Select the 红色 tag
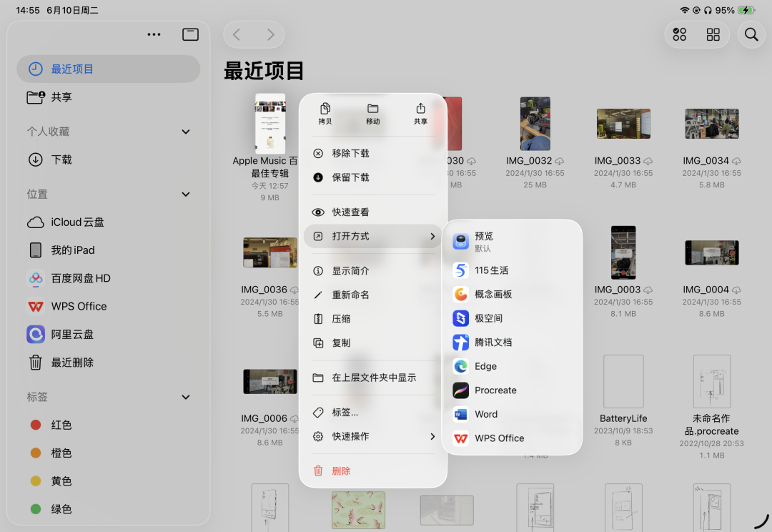This screenshot has width=772, height=532. pyautogui.click(x=109, y=425)
